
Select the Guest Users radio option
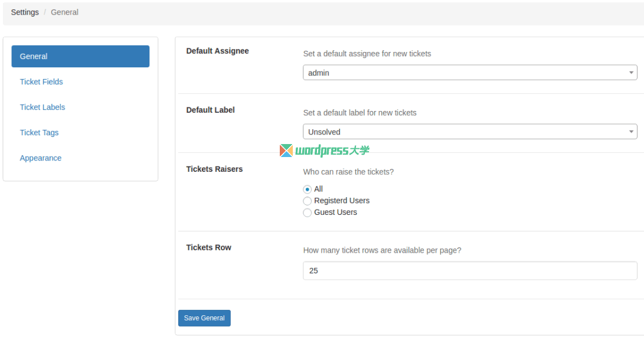(x=308, y=213)
